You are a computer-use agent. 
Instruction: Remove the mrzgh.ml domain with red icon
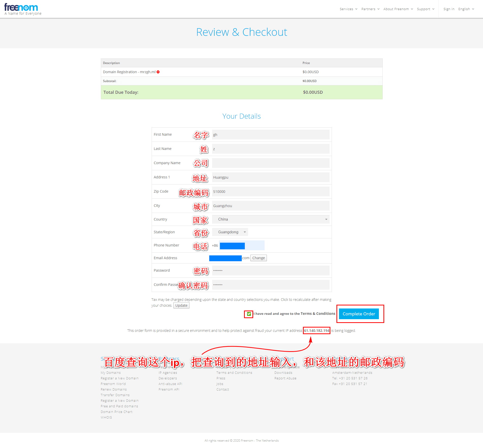158,72
